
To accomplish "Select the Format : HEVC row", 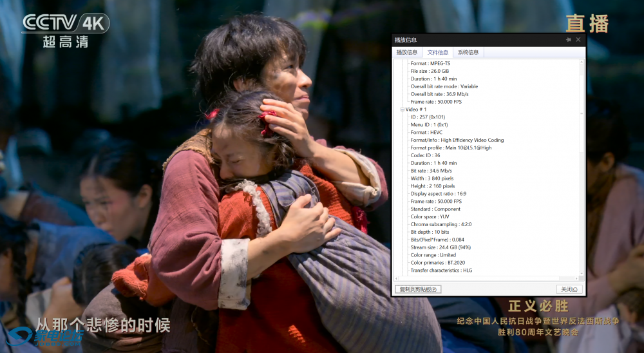I will point(426,133).
